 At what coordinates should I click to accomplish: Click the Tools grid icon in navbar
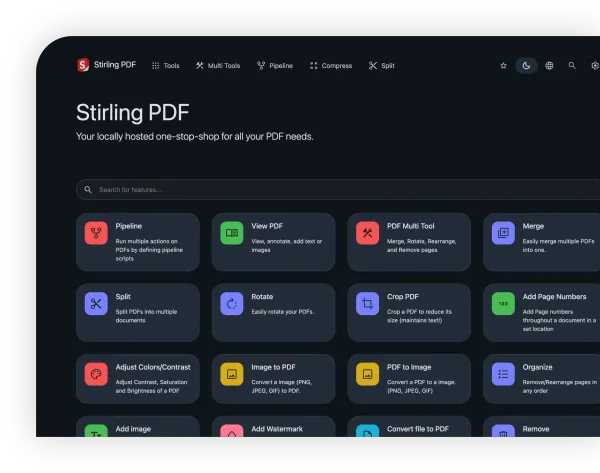155,66
